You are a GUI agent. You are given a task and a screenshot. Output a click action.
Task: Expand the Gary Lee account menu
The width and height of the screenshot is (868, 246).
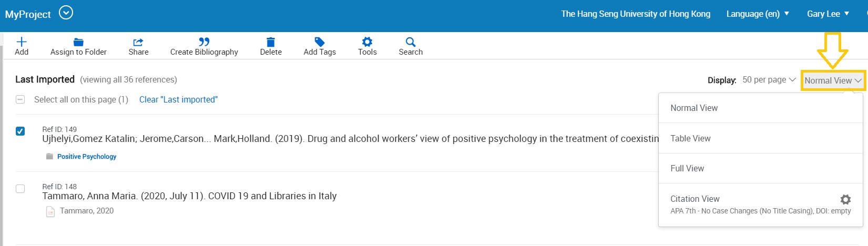828,14
